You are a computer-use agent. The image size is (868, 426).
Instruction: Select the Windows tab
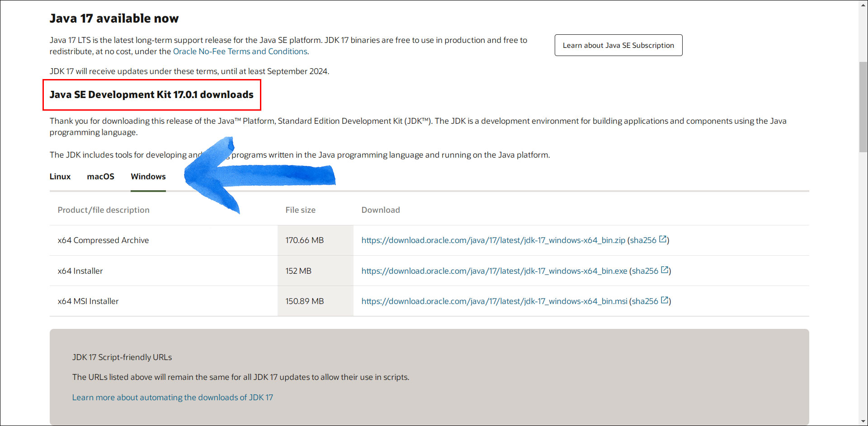(148, 177)
